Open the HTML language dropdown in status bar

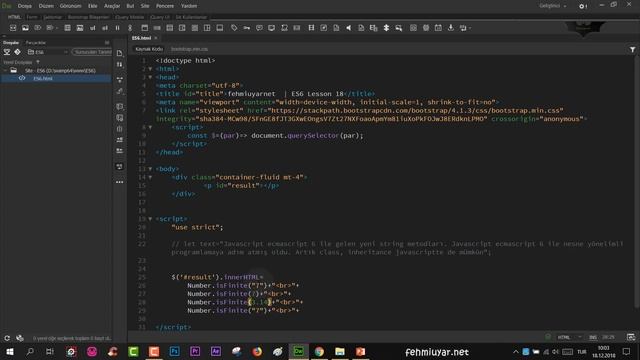click(x=569, y=337)
